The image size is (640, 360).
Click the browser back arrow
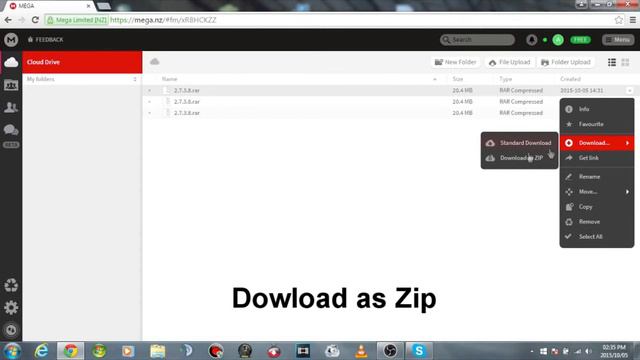pos(8,20)
